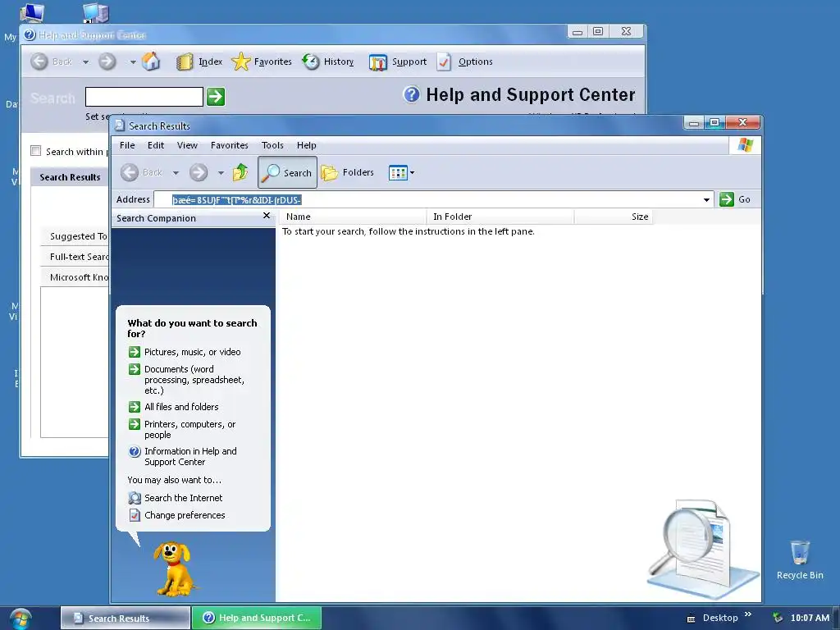Click the green Go button
The height and width of the screenshot is (630, 840).
735,199
